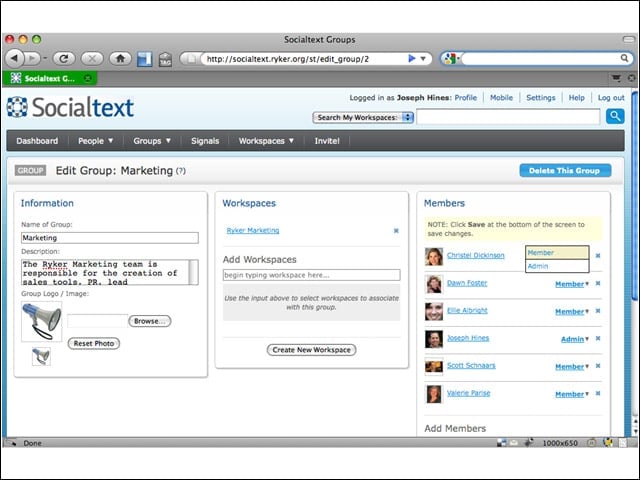This screenshot has width=640, height=480.
Task: Go back with the browser back arrow
Action: [15, 59]
